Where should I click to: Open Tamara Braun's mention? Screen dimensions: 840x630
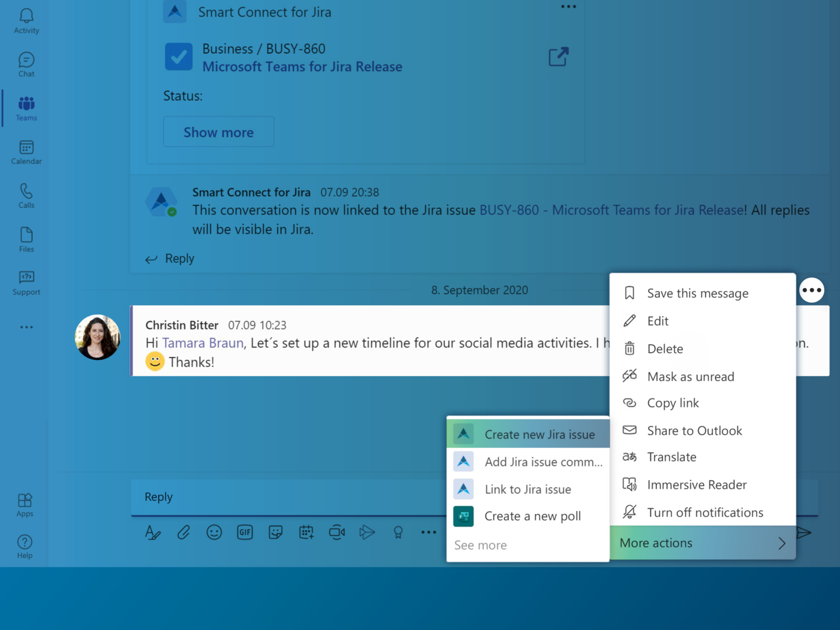coord(203,343)
